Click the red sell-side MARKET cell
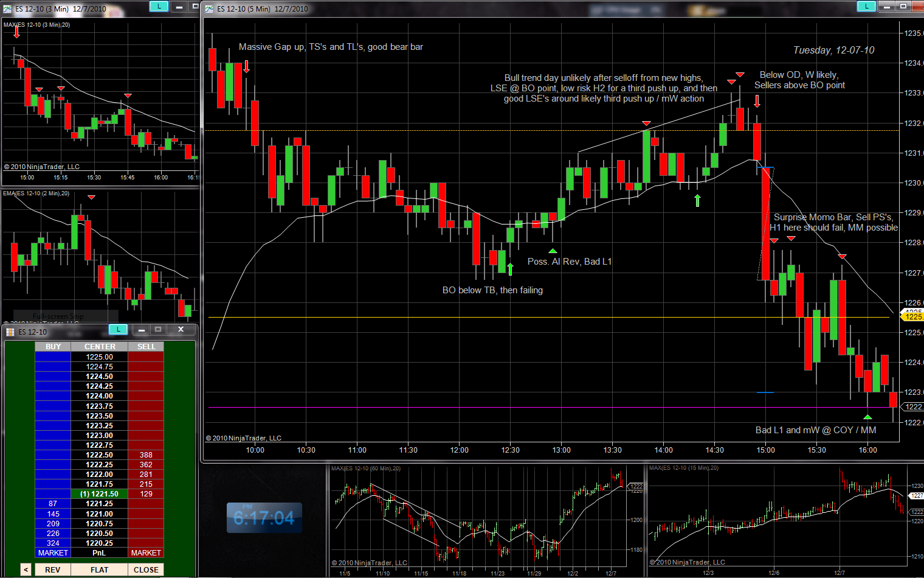Viewport: 924px width, 578px height. click(146, 552)
